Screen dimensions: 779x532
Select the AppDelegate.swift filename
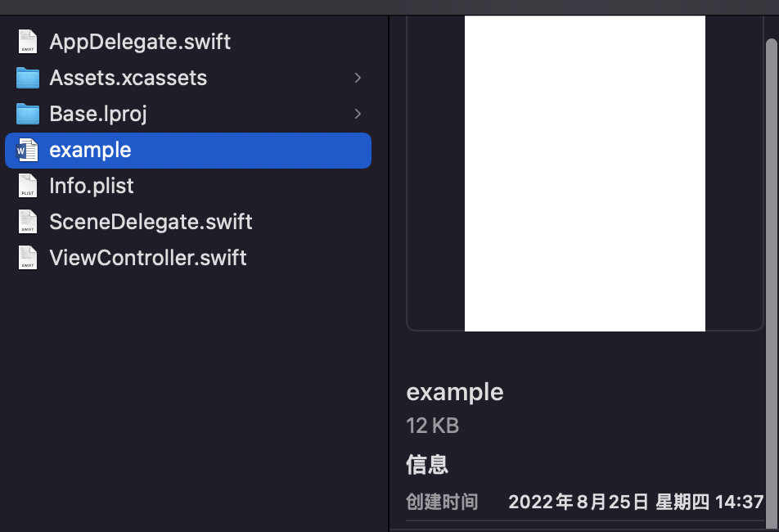tap(140, 42)
